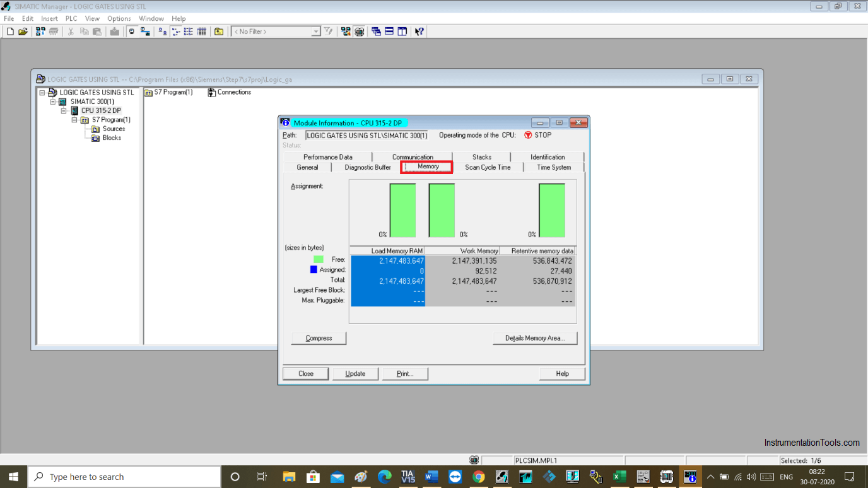Select Blocks in the project tree

pyautogui.click(x=112, y=137)
